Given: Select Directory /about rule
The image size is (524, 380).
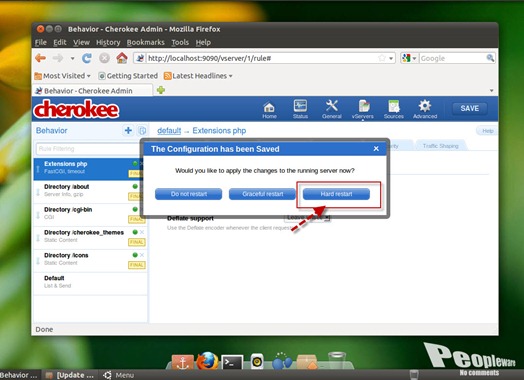Looking at the screenshot, I should point(90,192).
